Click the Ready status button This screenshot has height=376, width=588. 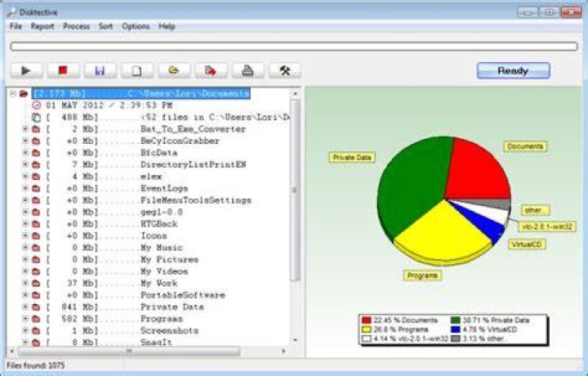coord(513,70)
